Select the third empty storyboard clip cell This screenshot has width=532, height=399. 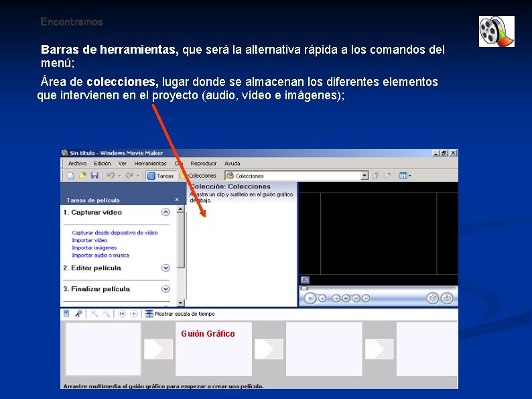pyautogui.click(x=324, y=349)
